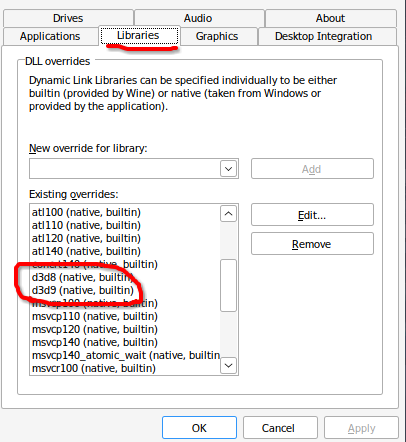Expand the New override library dropdown arrow

(228, 169)
